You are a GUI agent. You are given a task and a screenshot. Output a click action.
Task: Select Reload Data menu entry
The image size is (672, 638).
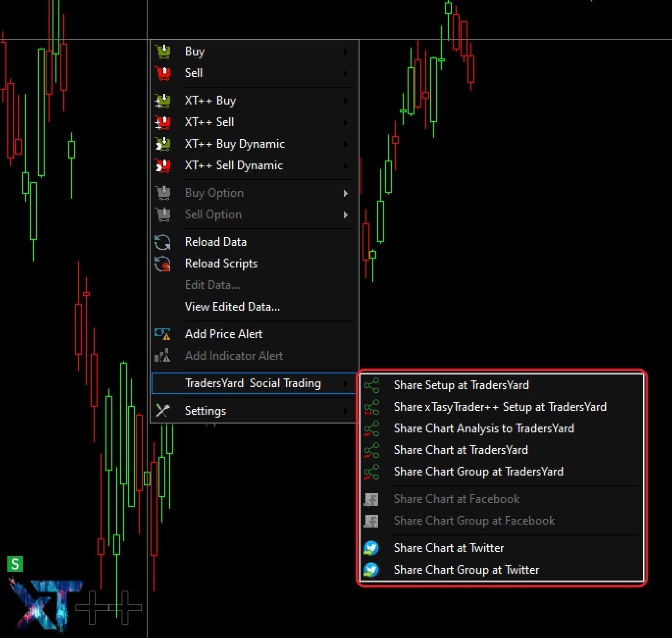tap(254, 242)
